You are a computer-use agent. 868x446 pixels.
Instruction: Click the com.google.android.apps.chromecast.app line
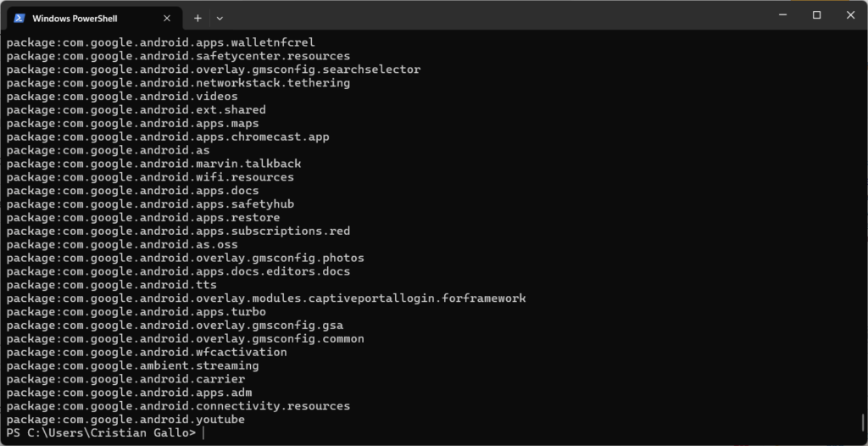[167, 137]
